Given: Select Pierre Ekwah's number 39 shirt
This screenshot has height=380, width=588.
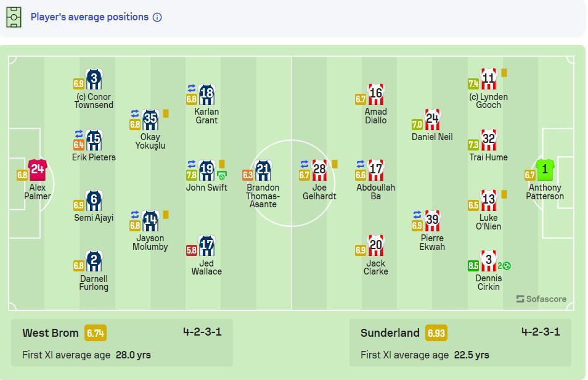Looking at the screenshot, I should pyautogui.click(x=433, y=221).
